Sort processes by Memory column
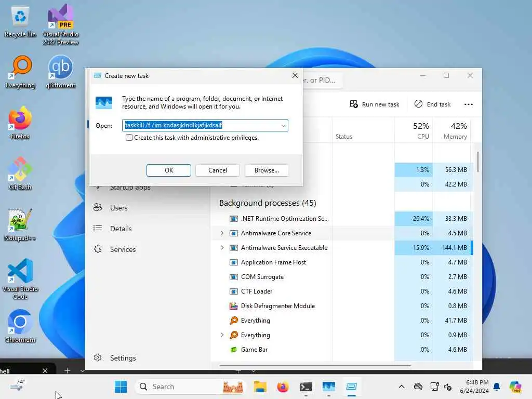The image size is (532, 399). [x=451, y=130]
